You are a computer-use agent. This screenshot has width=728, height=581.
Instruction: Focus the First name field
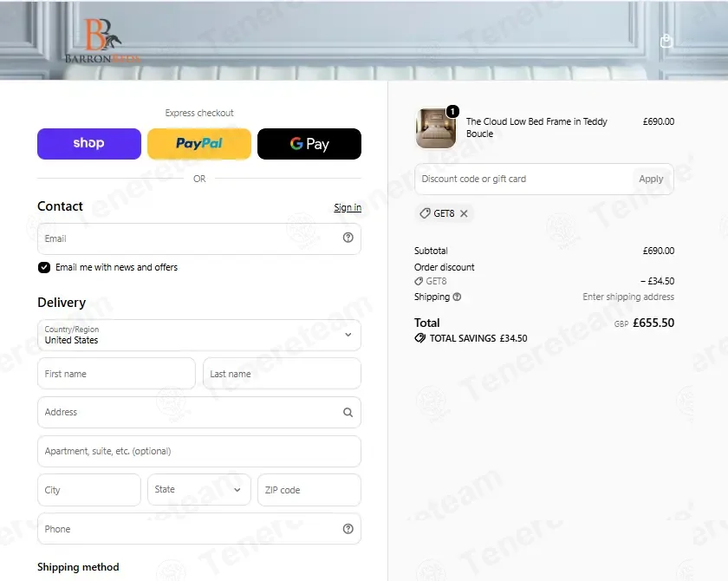(116, 374)
